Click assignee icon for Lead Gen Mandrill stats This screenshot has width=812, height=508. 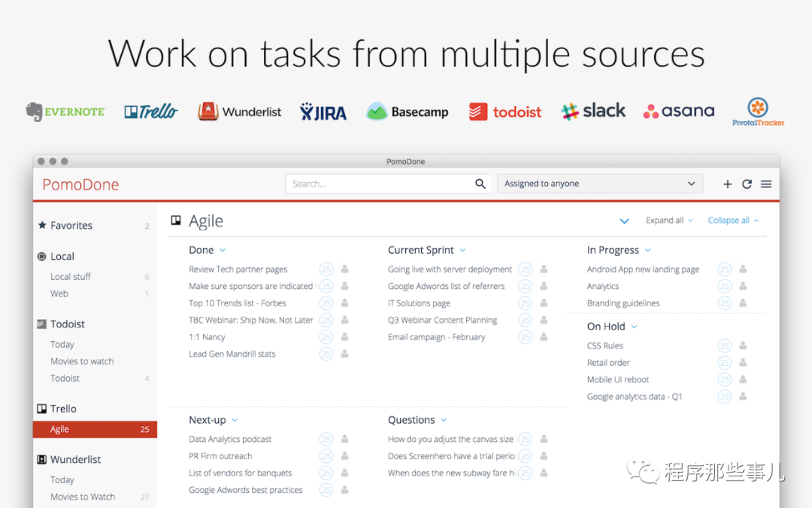(x=345, y=354)
